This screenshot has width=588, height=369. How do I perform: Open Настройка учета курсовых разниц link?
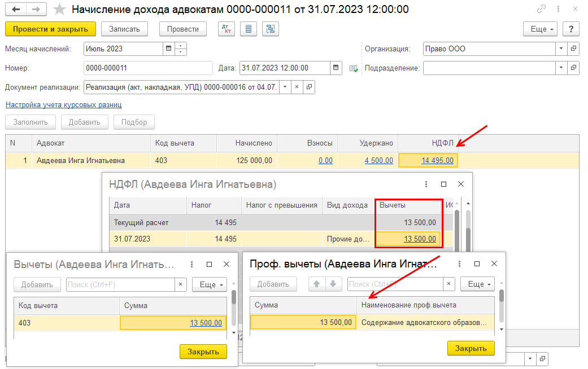coord(63,105)
